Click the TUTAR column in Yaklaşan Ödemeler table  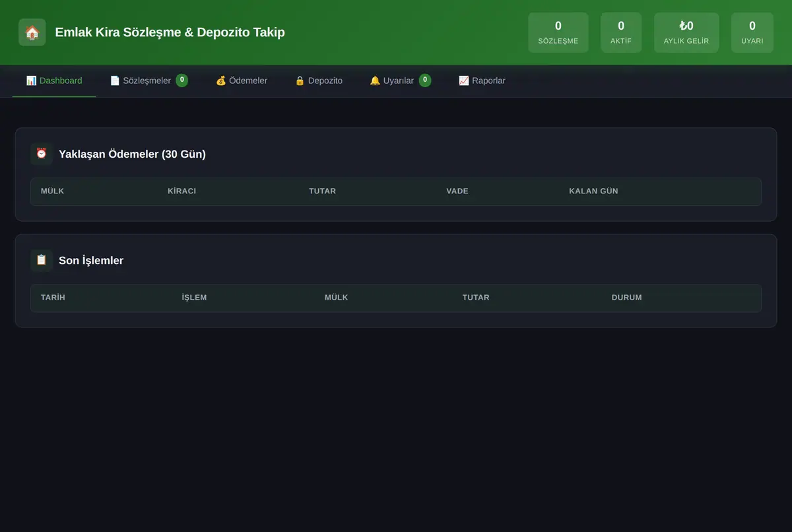[323, 191]
